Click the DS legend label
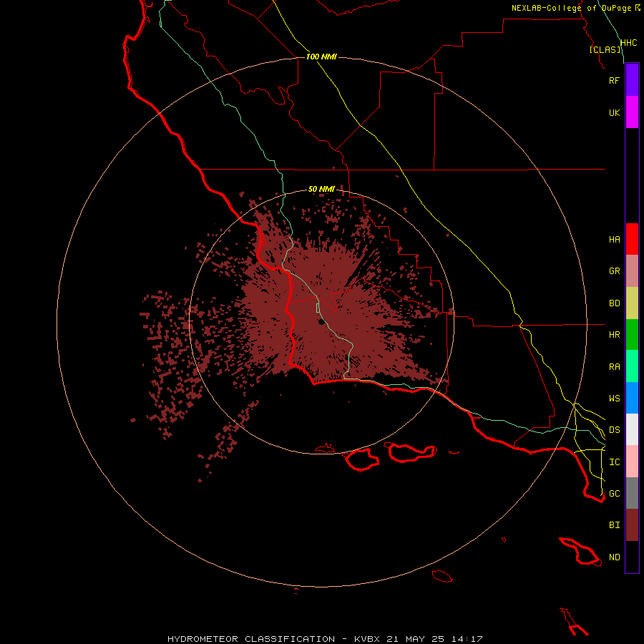Screen dimensions: 644x644 point(614,429)
